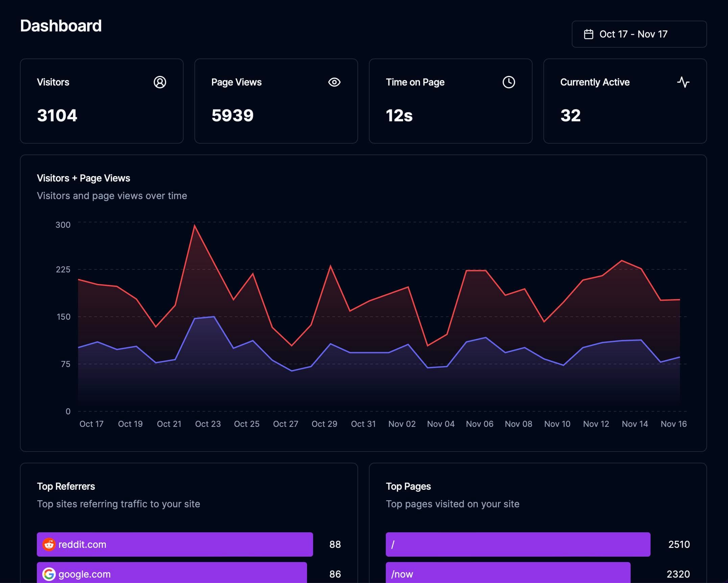Click the activity pulse icon in Currently Active
Viewport: 728px width, 583px height.
pyautogui.click(x=683, y=82)
